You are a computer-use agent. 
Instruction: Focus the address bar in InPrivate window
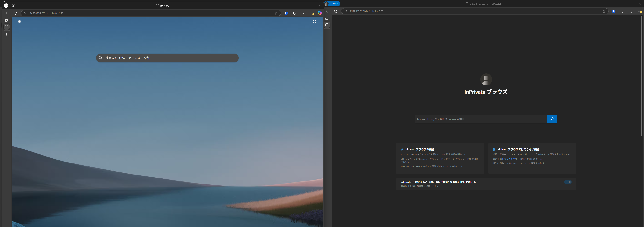tap(475, 11)
